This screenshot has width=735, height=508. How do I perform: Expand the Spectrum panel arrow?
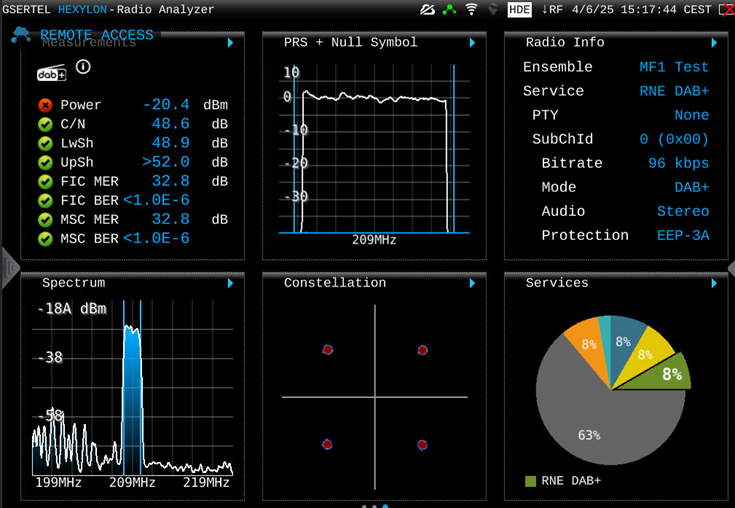point(230,284)
